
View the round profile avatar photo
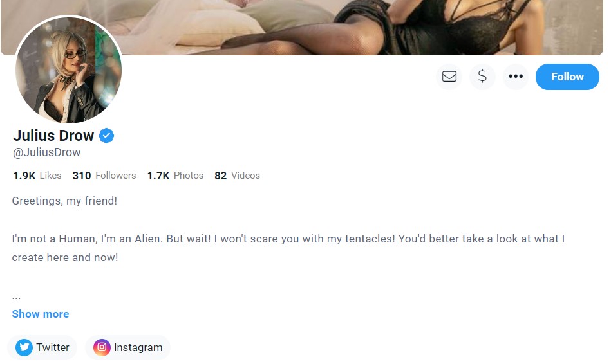[69, 70]
